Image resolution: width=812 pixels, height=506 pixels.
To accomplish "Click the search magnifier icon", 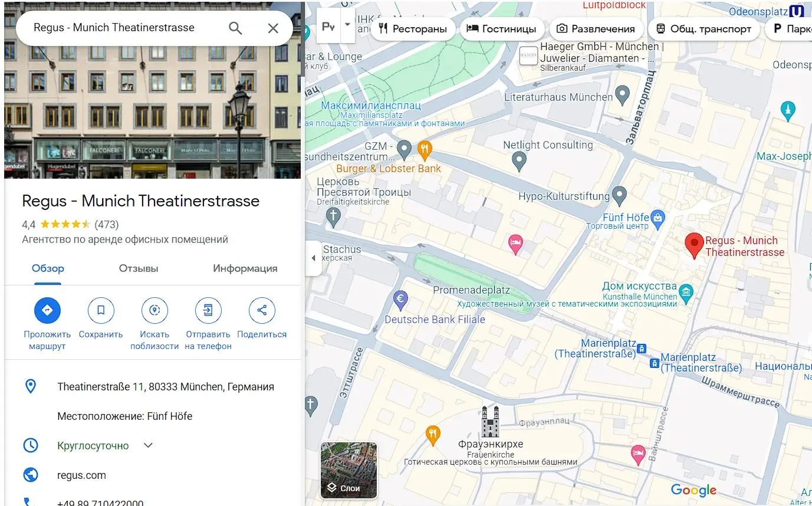I will point(235,28).
